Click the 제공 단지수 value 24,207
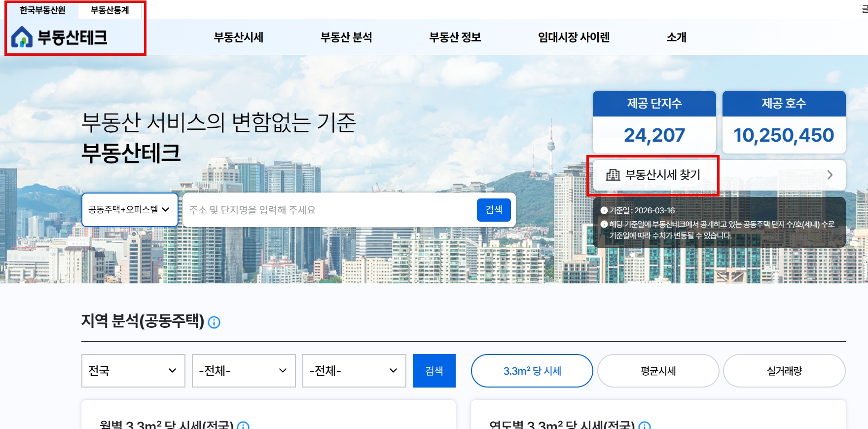The height and width of the screenshot is (429, 868). 654,135
